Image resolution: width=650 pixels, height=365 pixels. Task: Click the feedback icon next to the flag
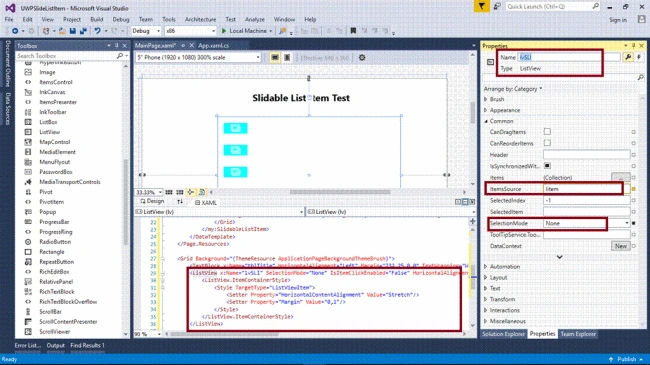pyautogui.click(x=497, y=7)
